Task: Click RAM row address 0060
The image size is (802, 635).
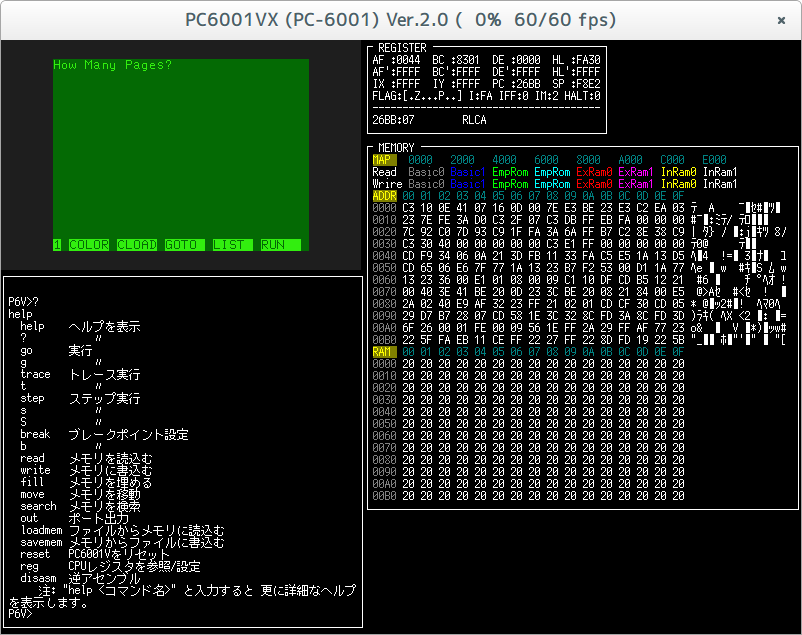Action: click(x=384, y=436)
